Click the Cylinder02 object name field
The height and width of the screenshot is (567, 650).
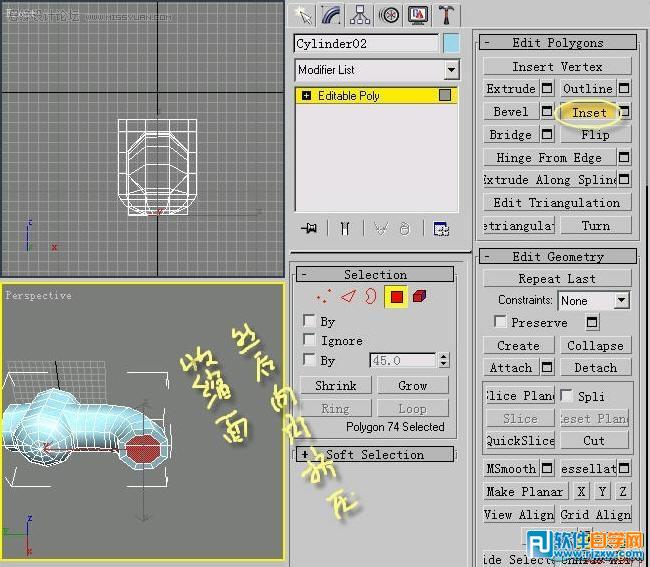(x=366, y=44)
